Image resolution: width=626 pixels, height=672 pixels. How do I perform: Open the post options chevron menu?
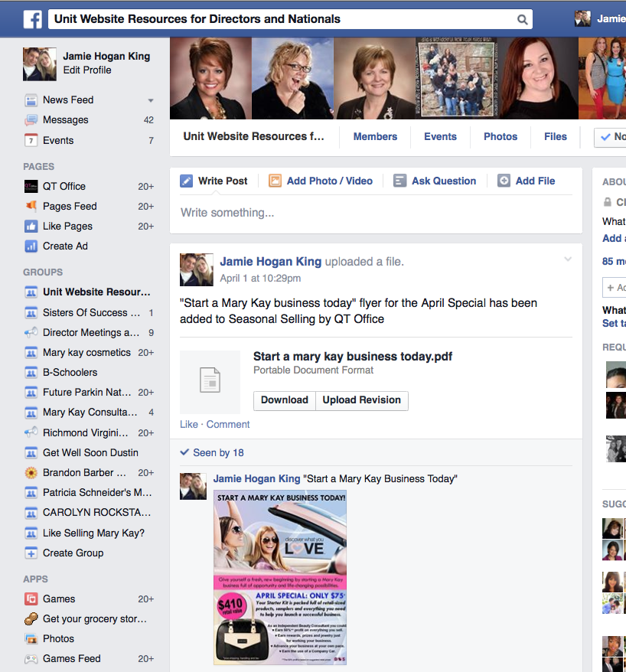coord(568,259)
